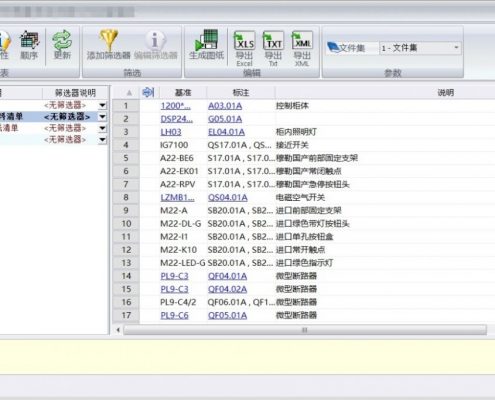Open the A03.01A mark link
The width and height of the screenshot is (495, 400).
click(x=225, y=106)
